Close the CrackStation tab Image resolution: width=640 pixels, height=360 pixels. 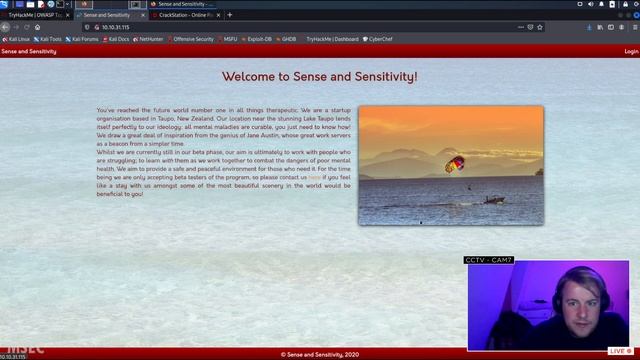[218, 15]
